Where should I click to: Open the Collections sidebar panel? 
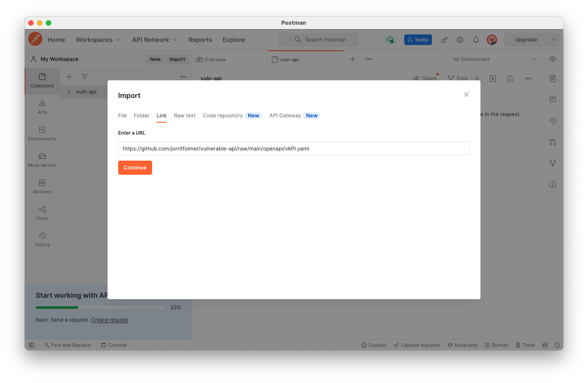pyautogui.click(x=42, y=81)
